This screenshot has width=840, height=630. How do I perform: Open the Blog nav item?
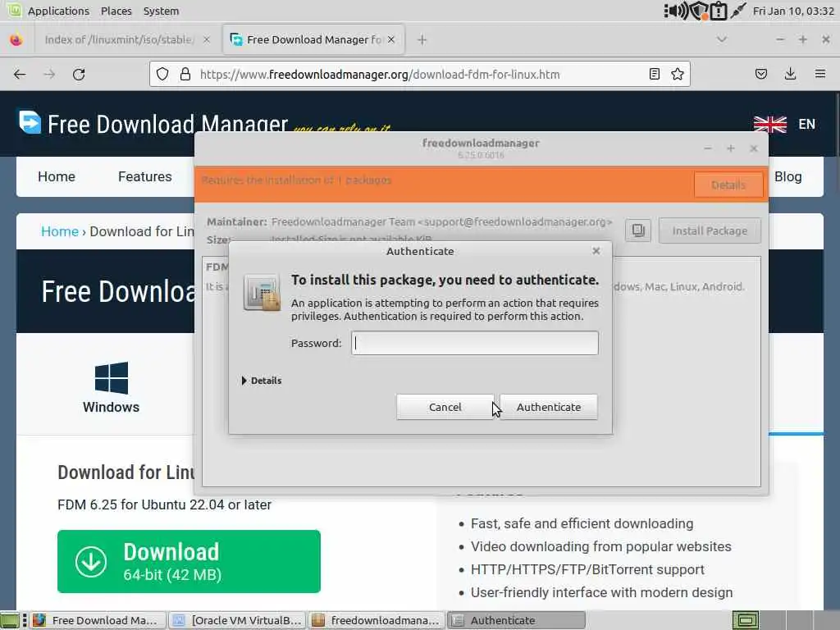coord(788,177)
